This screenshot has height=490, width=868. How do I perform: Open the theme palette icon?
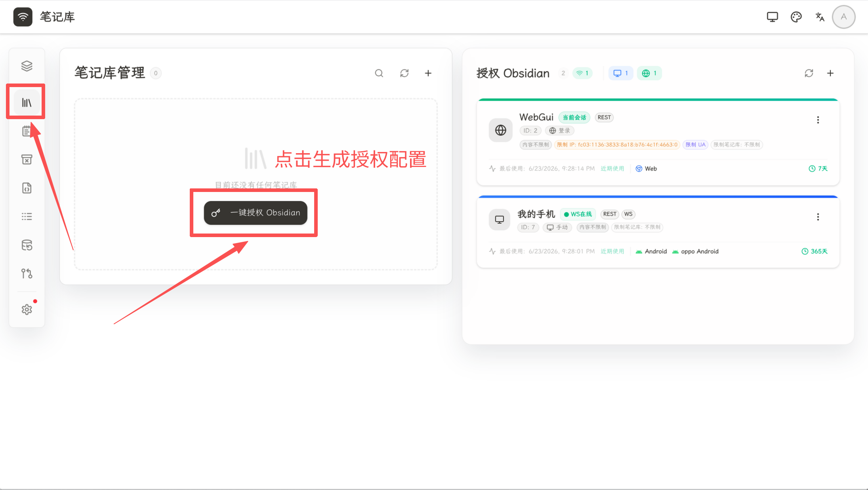796,17
